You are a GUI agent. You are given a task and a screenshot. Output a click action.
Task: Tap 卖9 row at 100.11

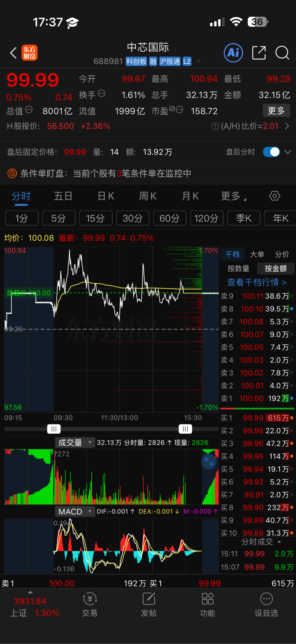257,296
